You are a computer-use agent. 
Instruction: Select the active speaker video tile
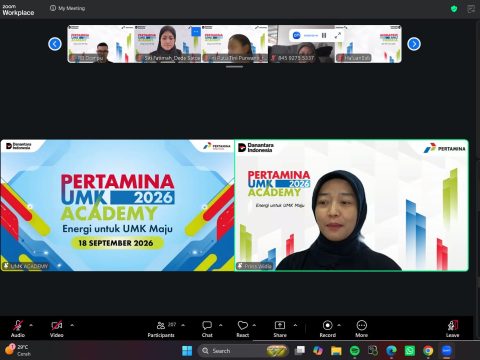[352, 205]
